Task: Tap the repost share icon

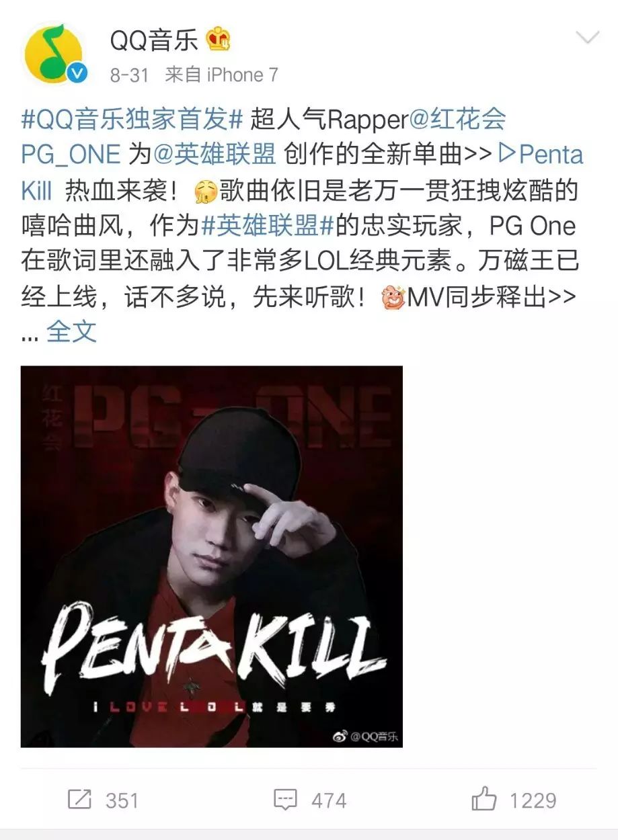Action: point(79,800)
